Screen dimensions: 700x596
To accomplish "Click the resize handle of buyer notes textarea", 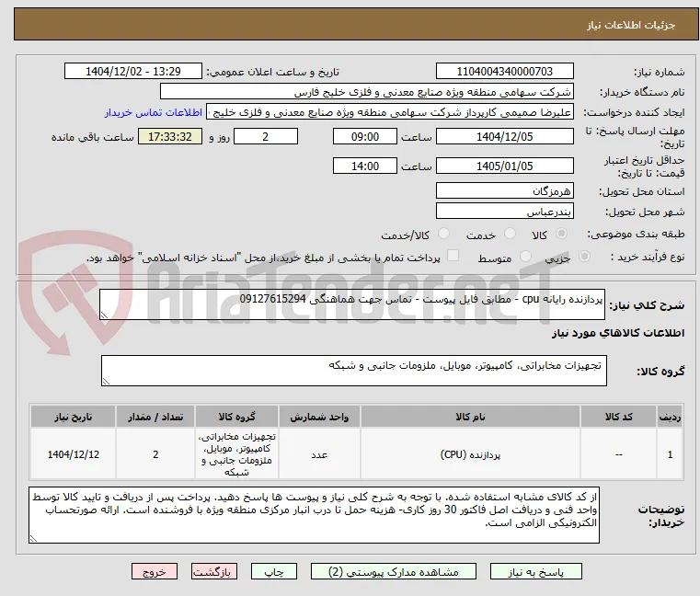I will point(33,538).
